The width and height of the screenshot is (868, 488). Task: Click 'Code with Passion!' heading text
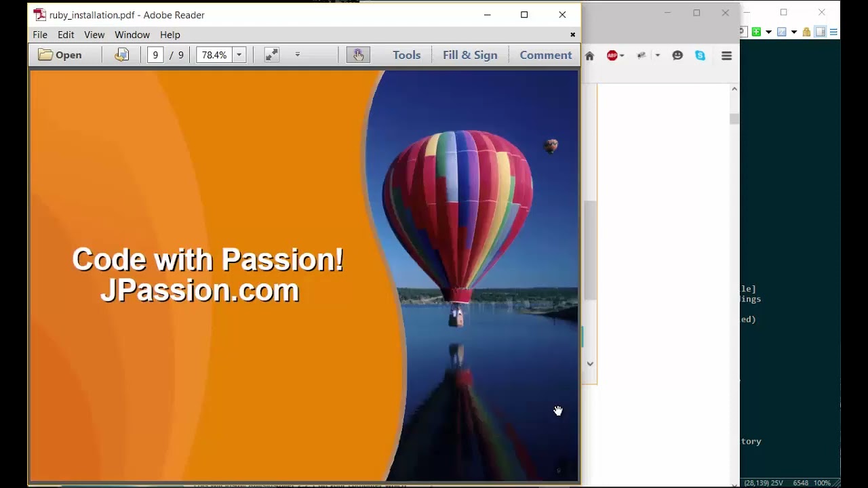[x=208, y=260]
